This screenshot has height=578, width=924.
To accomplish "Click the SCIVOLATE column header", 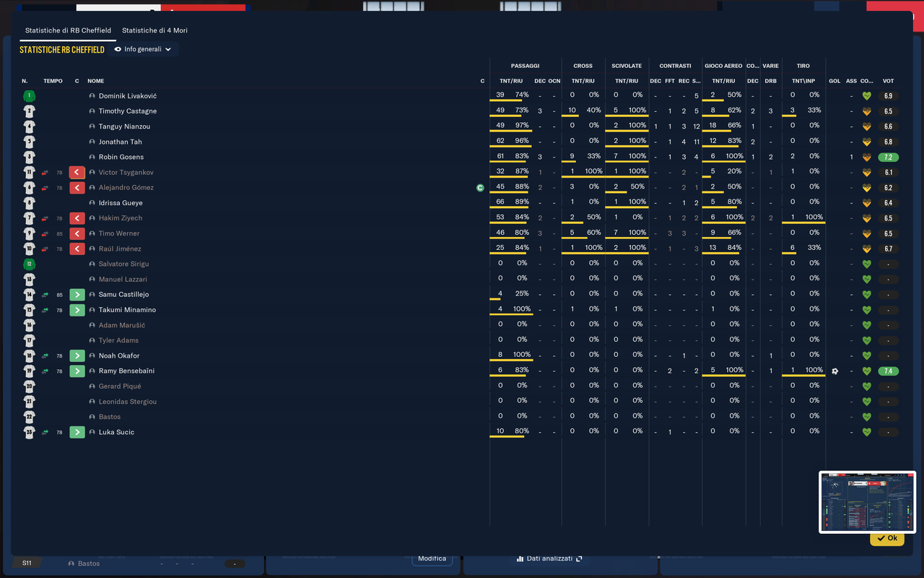I will [x=627, y=66].
